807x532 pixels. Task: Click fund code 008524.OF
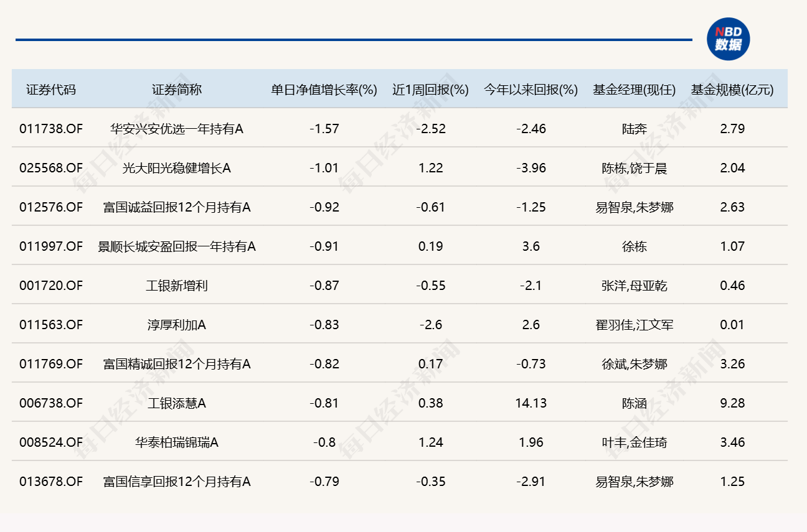tap(51, 442)
